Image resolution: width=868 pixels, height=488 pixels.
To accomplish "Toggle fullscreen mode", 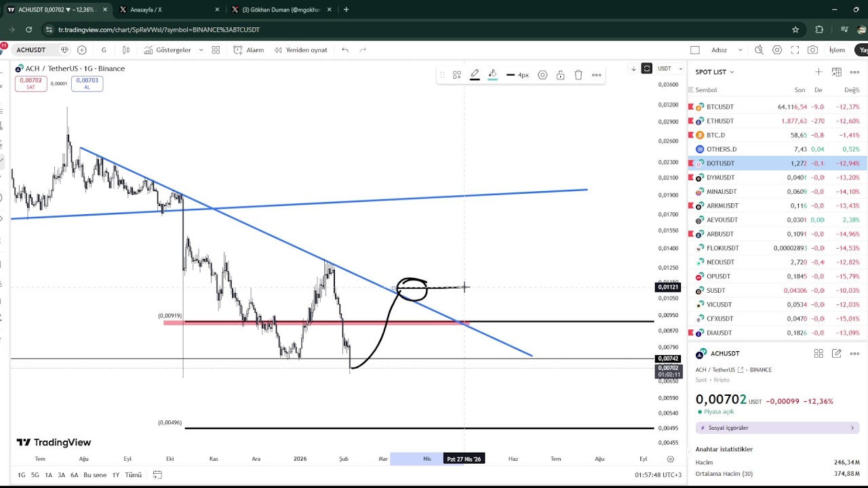I will pyautogui.click(x=795, y=50).
